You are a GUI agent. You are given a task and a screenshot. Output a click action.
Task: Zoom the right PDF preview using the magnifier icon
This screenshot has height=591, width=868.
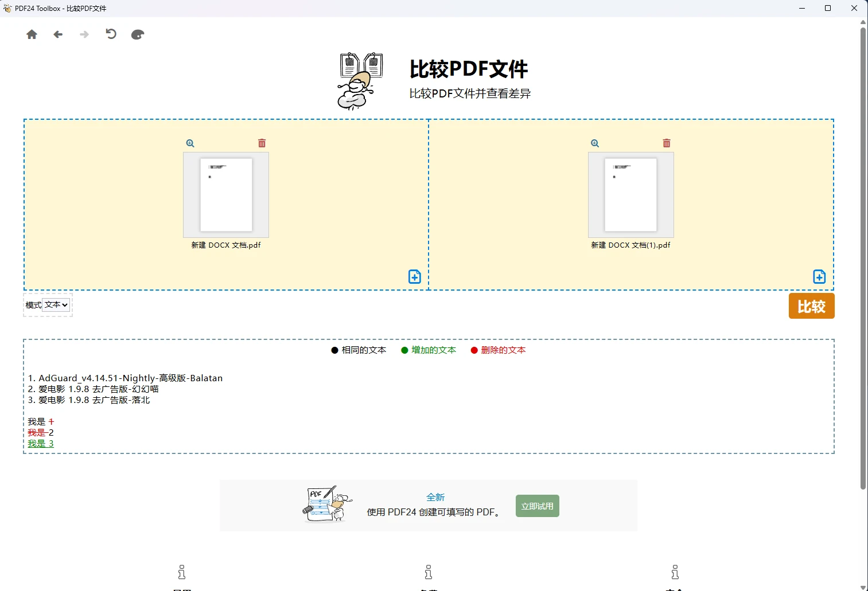click(x=594, y=143)
